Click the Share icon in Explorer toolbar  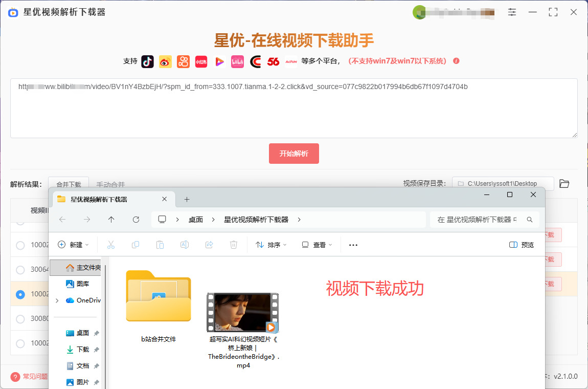(x=209, y=245)
